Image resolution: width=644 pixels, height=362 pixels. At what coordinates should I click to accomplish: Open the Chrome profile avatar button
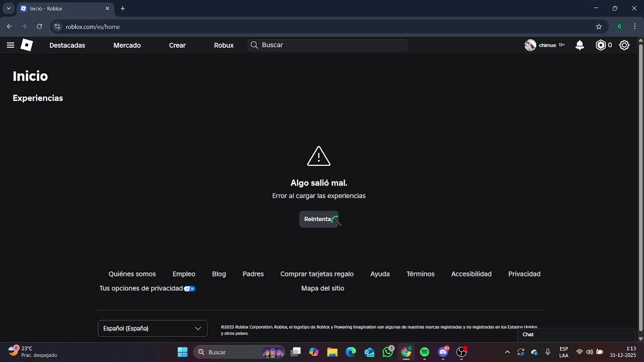pos(619,27)
